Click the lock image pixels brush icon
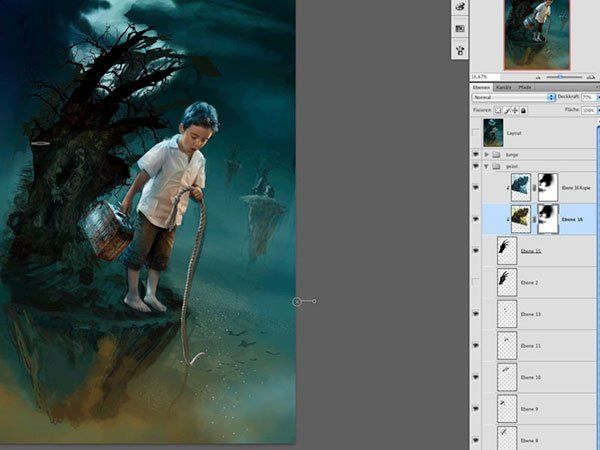 point(507,111)
